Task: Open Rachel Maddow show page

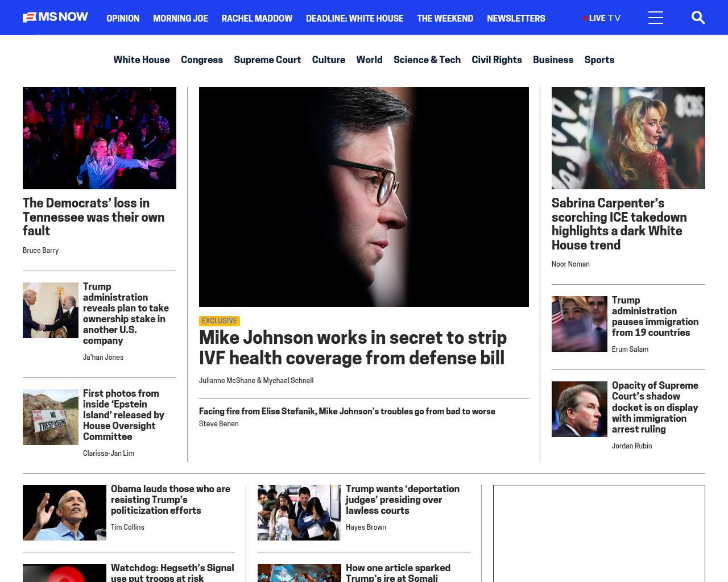Action: click(257, 18)
